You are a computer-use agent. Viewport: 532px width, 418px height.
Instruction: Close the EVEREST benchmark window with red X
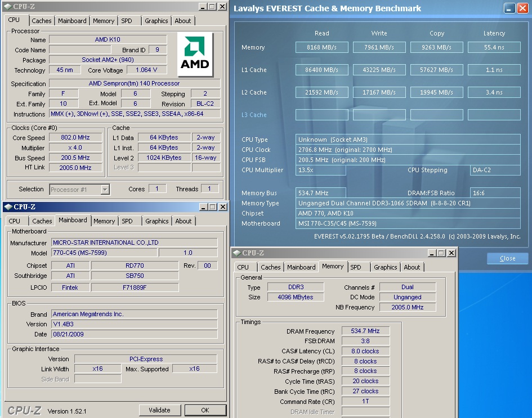point(522,8)
